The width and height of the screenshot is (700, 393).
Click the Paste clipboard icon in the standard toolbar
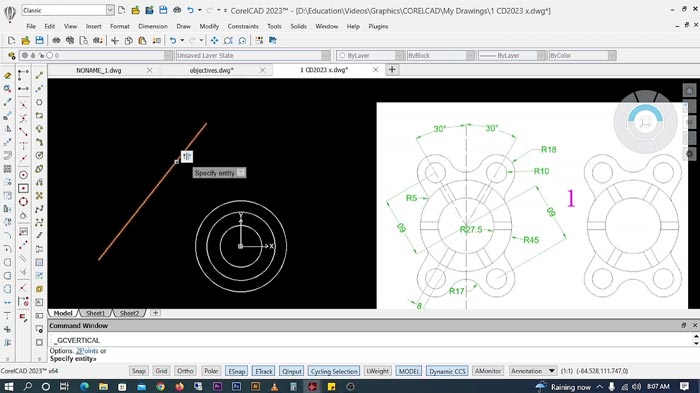[x=142, y=41]
